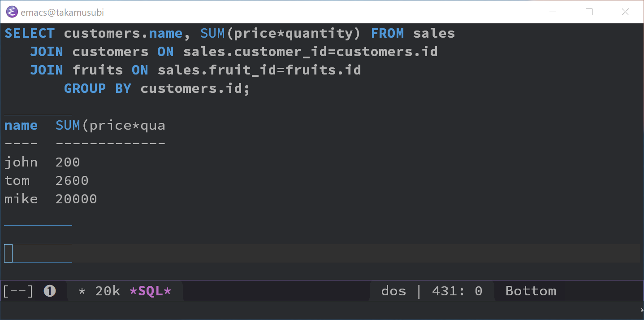The image size is (644, 320).
Task: Minimize the Emacs window
Action: 553,12
